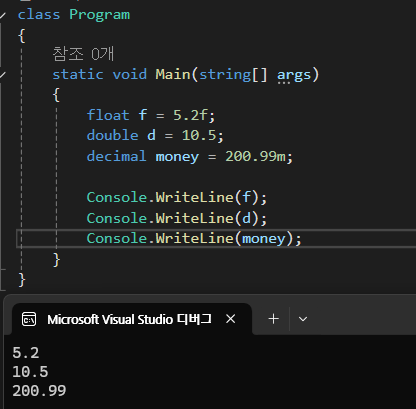Click the 'Main' method name

coord(173,74)
